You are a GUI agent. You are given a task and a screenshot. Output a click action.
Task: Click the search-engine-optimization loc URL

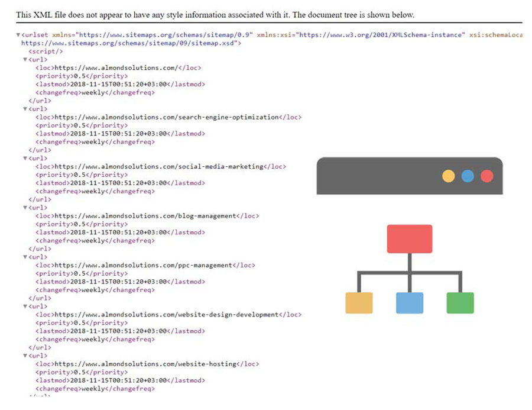(x=167, y=117)
